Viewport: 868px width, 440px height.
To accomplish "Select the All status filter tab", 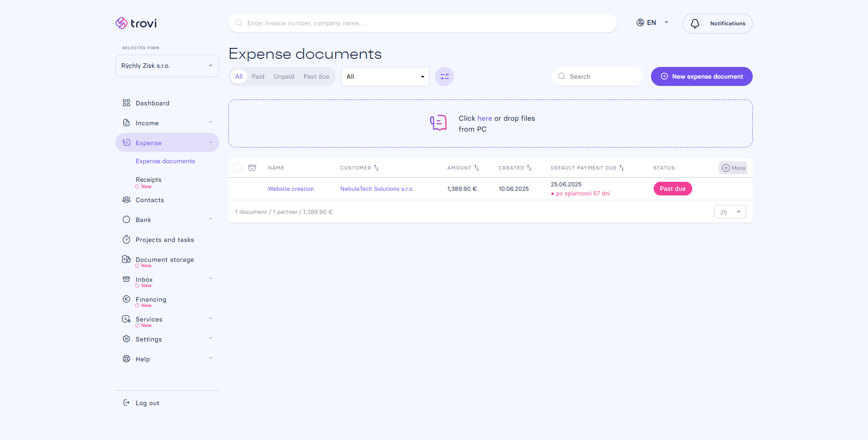I will (x=239, y=76).
